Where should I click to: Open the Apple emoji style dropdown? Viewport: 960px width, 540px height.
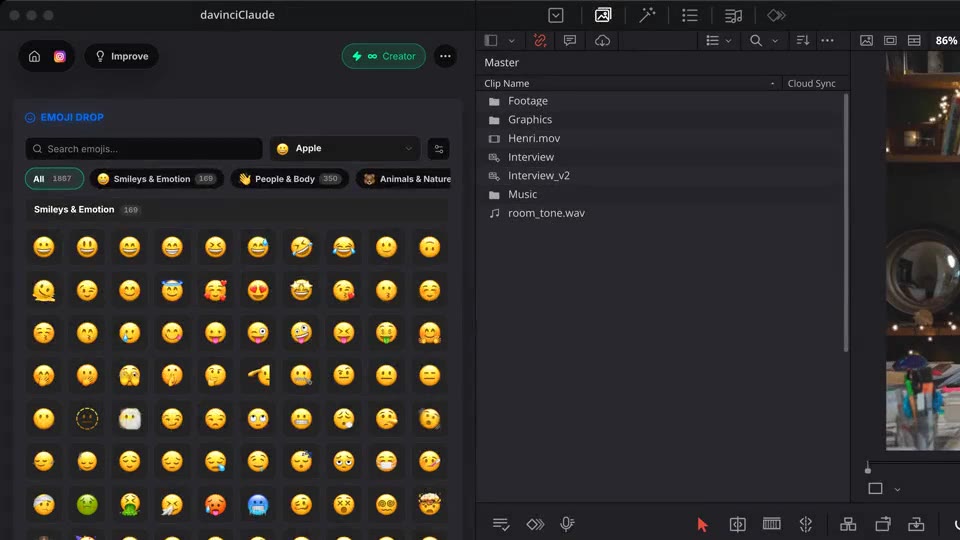tap(345, 149)
